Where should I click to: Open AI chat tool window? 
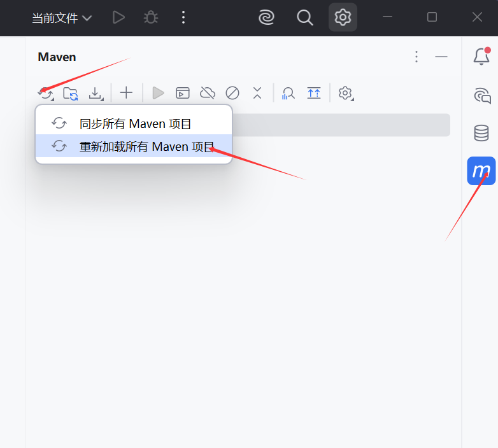click(x=482, y=95)
